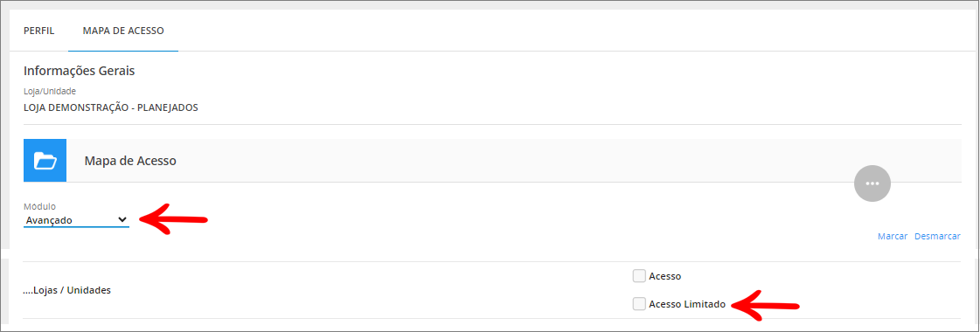Click the Marcar link
The width and height of the screenshot is (980, 332).
893,237
